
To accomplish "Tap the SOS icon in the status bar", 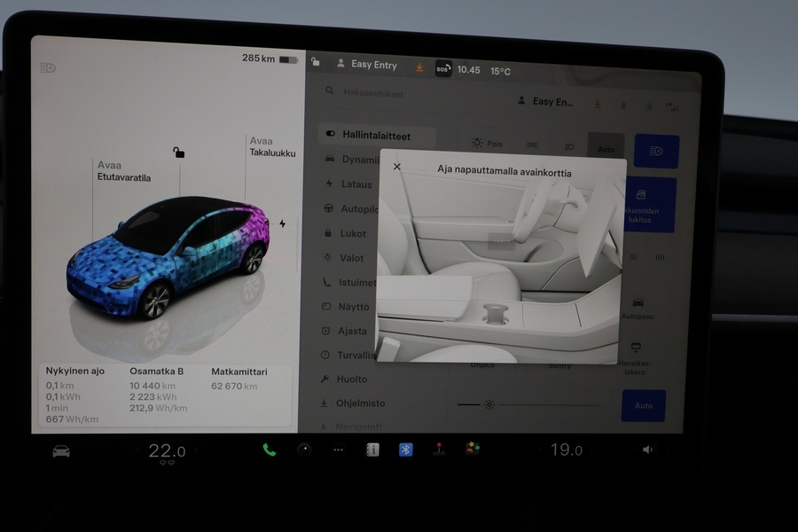I will coord(442,68).
